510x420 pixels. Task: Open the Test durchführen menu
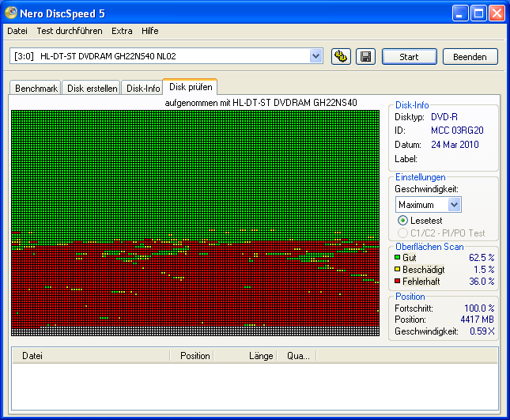[70, 31]
